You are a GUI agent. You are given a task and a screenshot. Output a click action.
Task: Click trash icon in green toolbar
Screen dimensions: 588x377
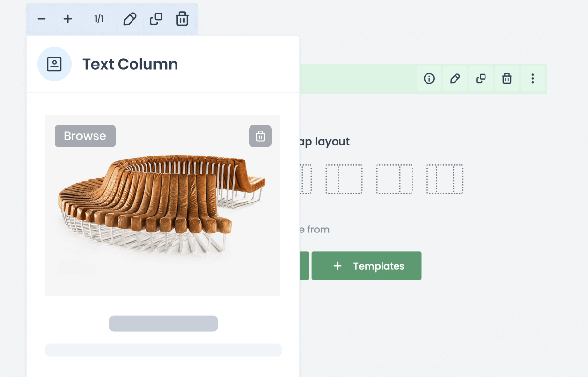click(507, 79)
